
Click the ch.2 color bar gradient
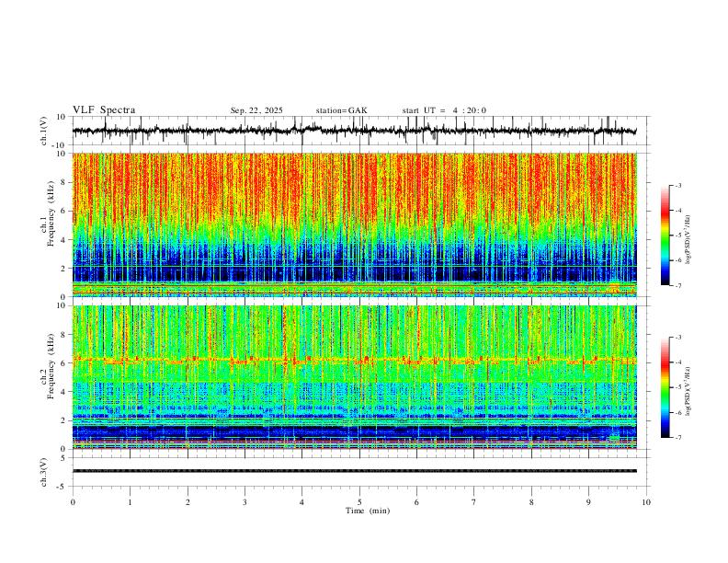coord(665,387)
